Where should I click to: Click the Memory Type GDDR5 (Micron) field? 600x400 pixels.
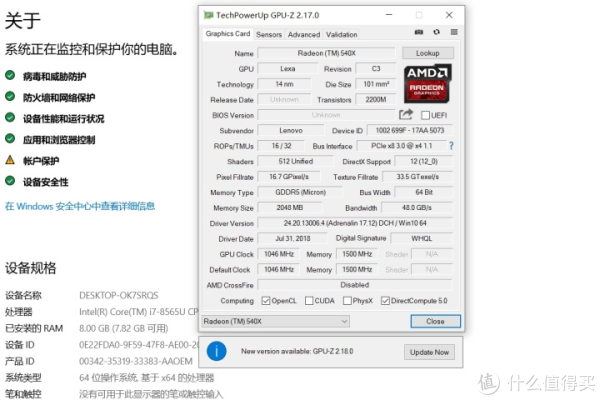point(300,192)
